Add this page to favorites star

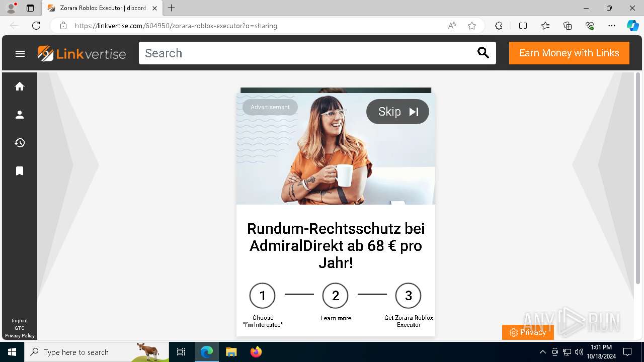tap(472, 26)
